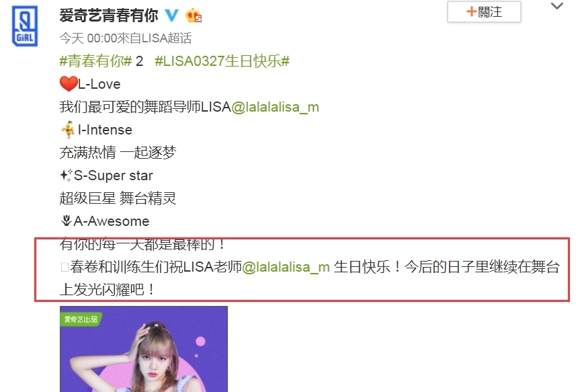
Task: Click the orange plus icon in follow button
Action: coord(471,11)
